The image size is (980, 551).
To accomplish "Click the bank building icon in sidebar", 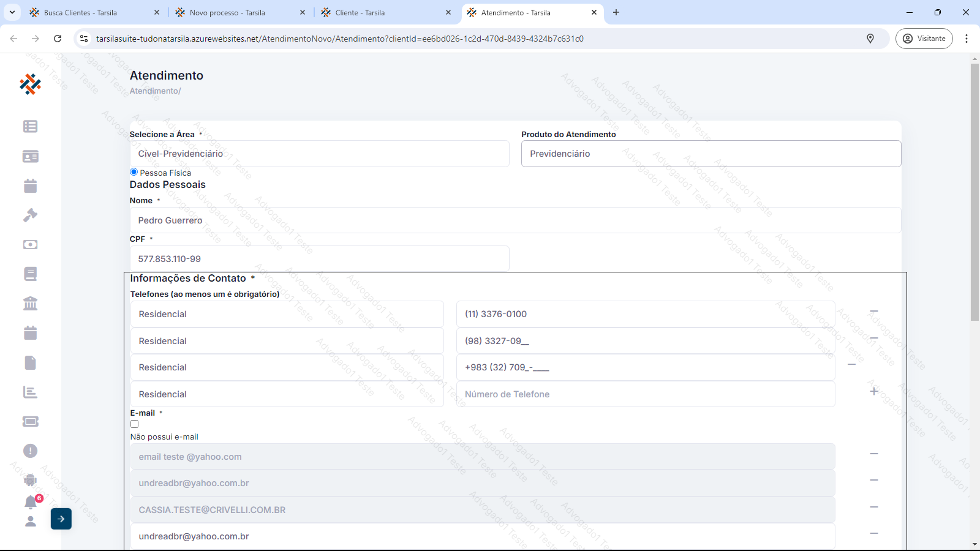I will click(x=30, y=304).
